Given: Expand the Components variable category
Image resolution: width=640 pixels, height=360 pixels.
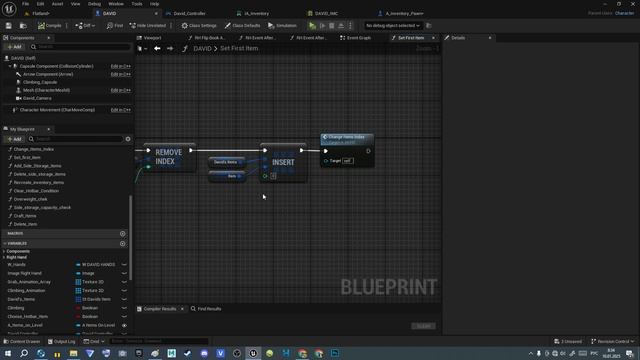Looking at the screenshot, I should coord(4,251).
